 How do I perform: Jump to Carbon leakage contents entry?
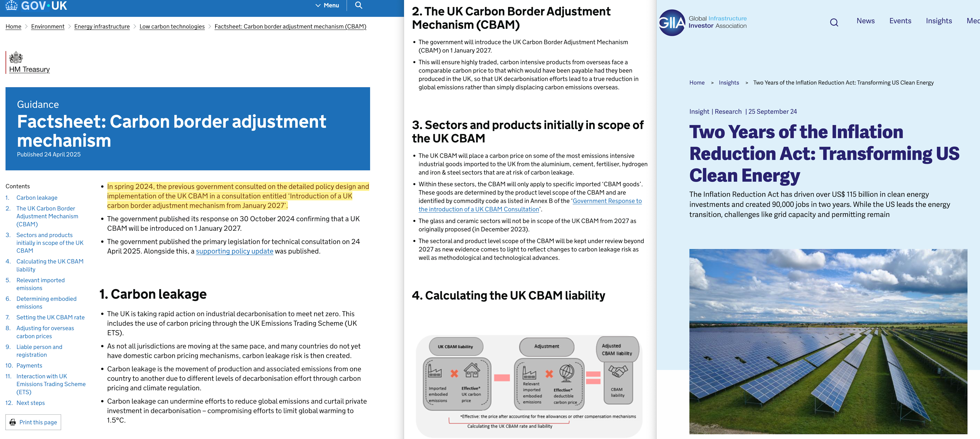point(37,198)
